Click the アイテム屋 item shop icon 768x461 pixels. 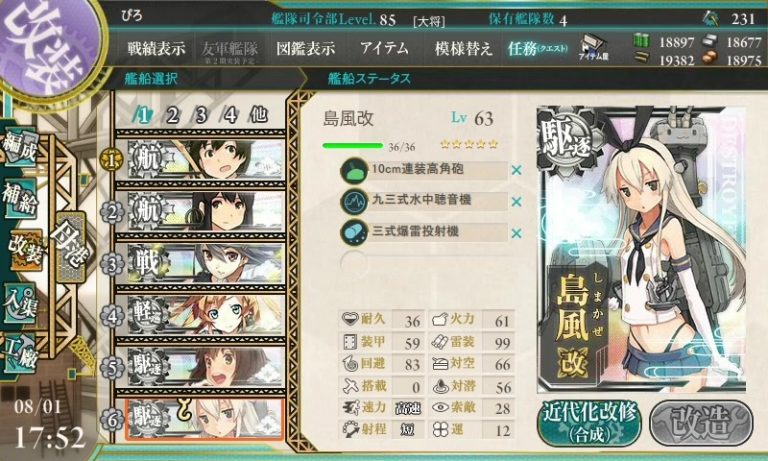[x=594, y=49]
